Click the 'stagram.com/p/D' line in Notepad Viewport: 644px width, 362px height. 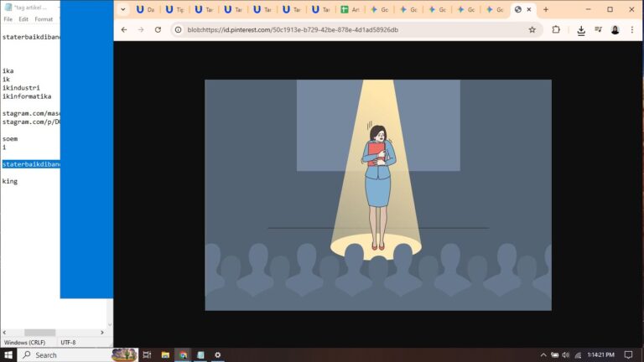point(31,122)
